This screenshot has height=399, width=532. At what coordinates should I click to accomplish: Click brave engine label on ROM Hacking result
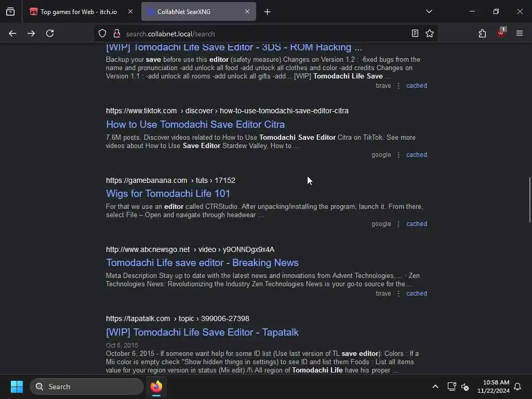383,86
